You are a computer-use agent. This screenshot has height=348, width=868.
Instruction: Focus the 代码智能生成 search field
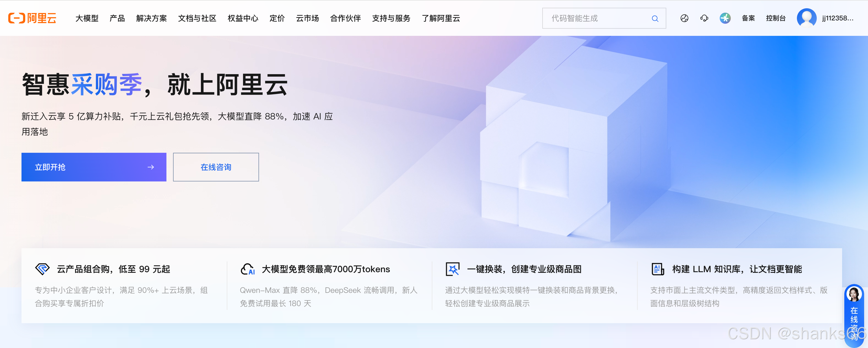(596, 18)
